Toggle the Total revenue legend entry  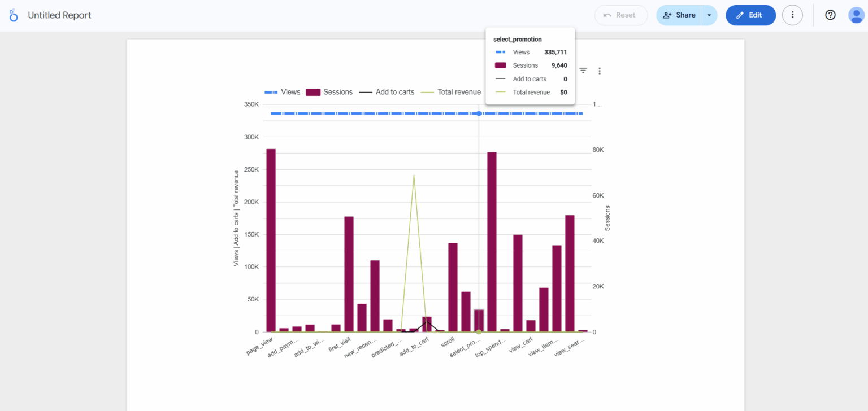coord(451,92)
